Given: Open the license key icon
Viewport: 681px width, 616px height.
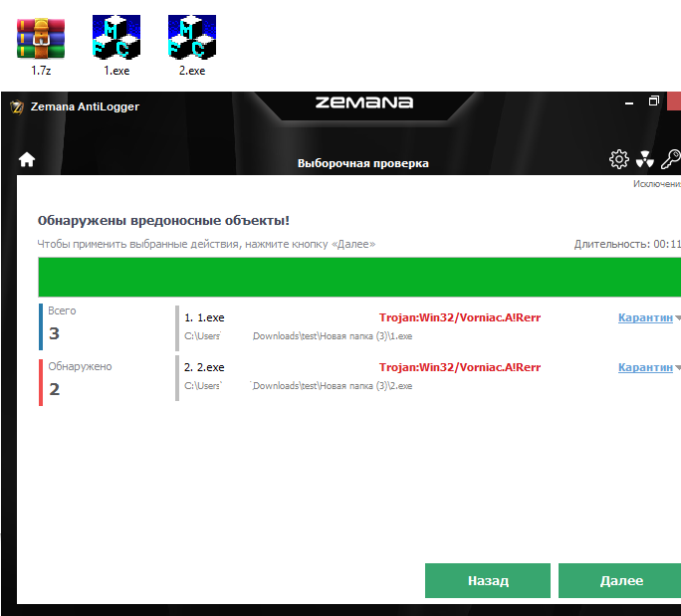Looking at the screenshot, I should click(x=671, y=159).
